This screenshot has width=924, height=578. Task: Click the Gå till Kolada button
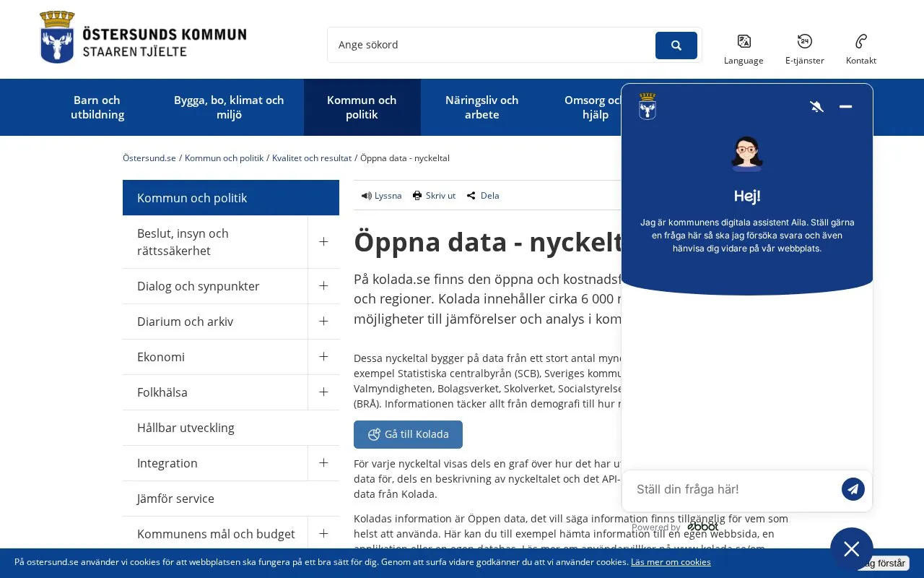coord(408,434)
